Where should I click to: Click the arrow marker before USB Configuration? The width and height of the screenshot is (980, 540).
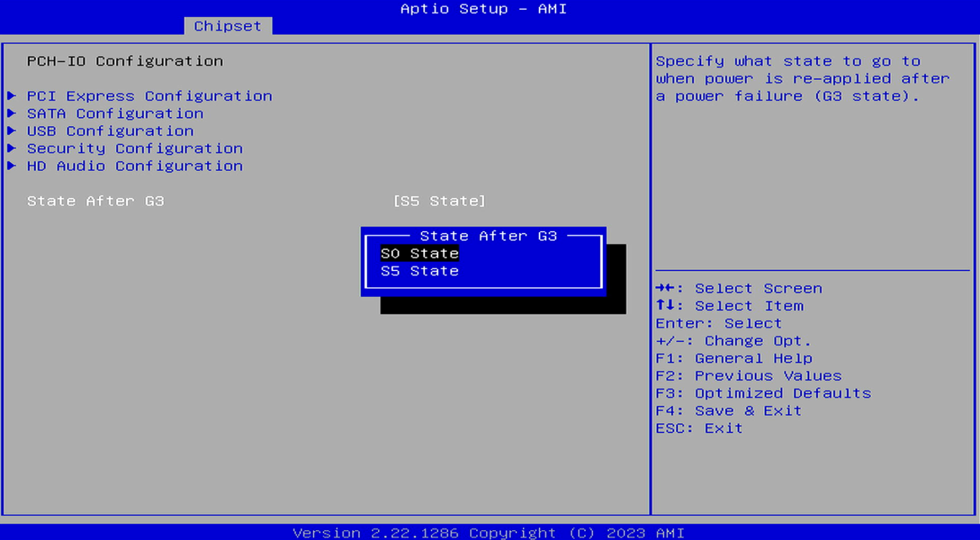(12, 131)
